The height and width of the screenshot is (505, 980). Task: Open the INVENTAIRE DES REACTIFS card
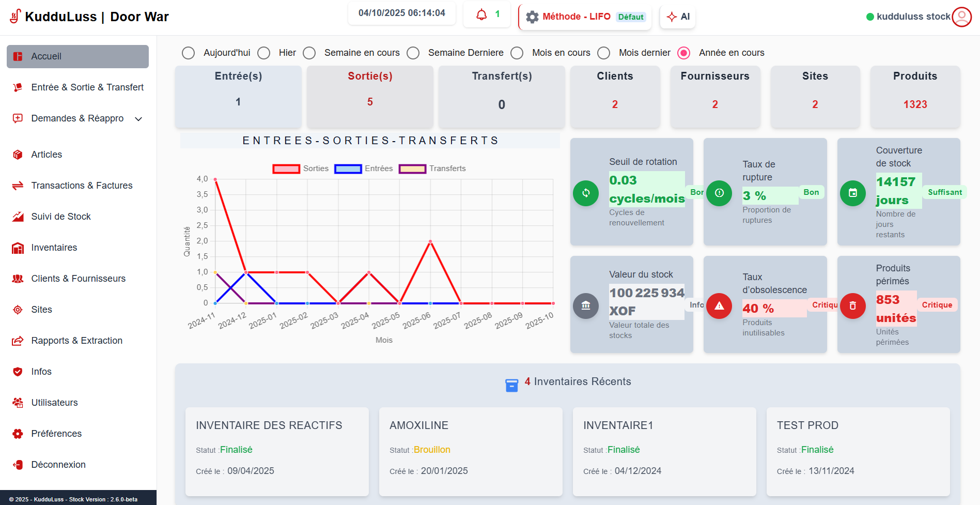pyautogui.click(x=277, y=452)
